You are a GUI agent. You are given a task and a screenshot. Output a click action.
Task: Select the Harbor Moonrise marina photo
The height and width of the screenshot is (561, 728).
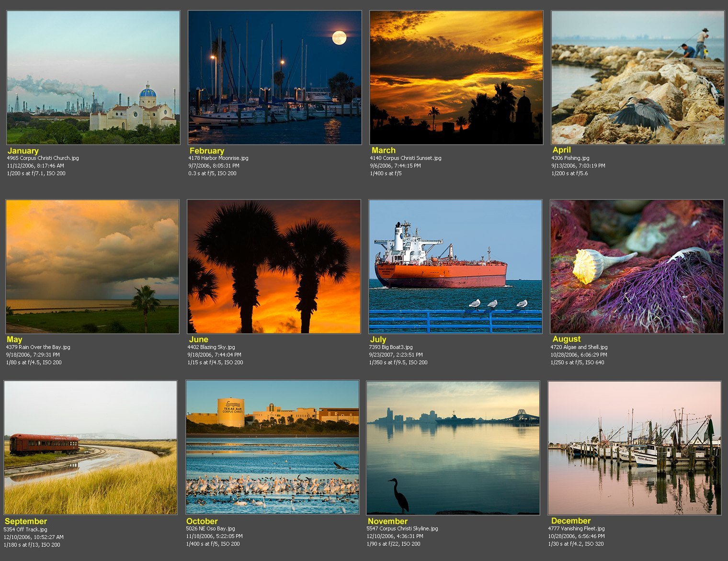274,78
